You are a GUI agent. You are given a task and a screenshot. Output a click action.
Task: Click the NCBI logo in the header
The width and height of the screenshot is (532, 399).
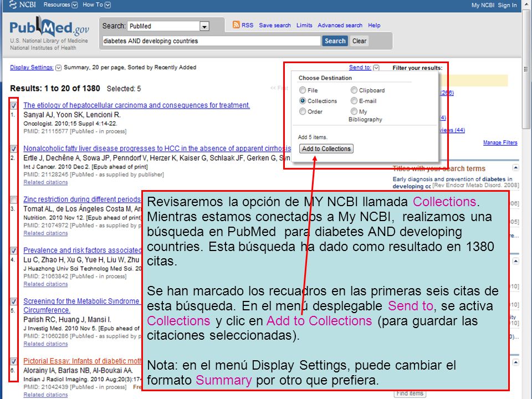(22, 5)
